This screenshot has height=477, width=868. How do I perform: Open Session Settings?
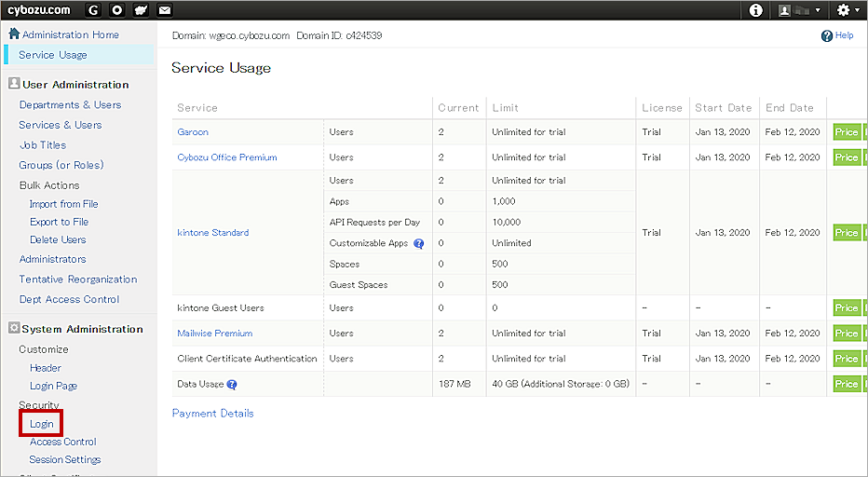[x=65, y=459]
